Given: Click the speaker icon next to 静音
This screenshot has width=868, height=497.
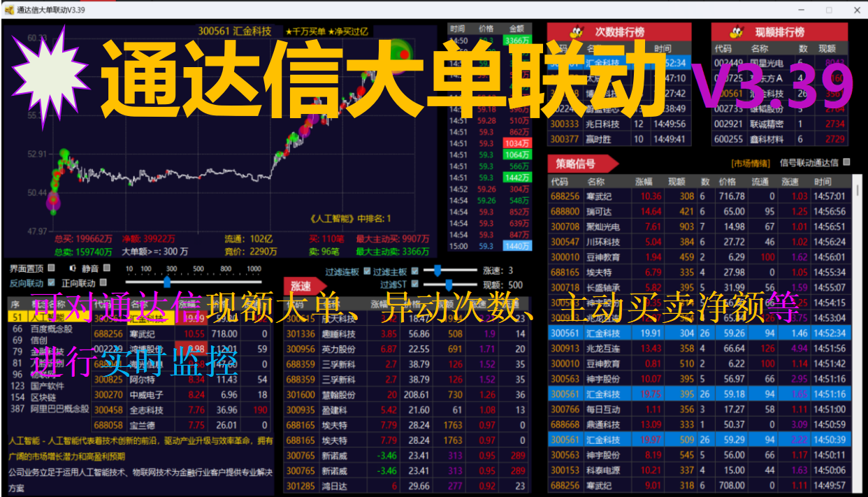Looking at the screenshot, I should coord(73,268).
